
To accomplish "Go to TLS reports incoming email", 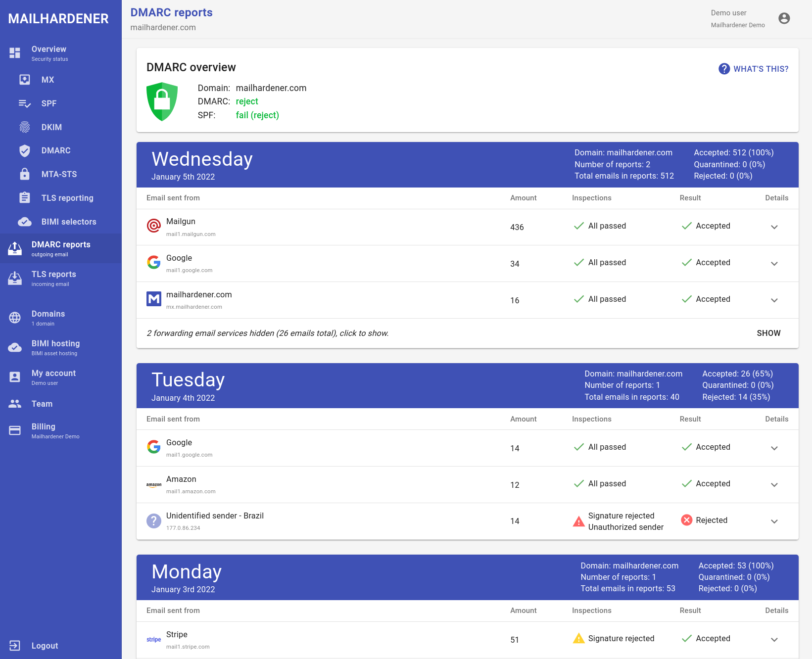I will [x=53, y=278].
